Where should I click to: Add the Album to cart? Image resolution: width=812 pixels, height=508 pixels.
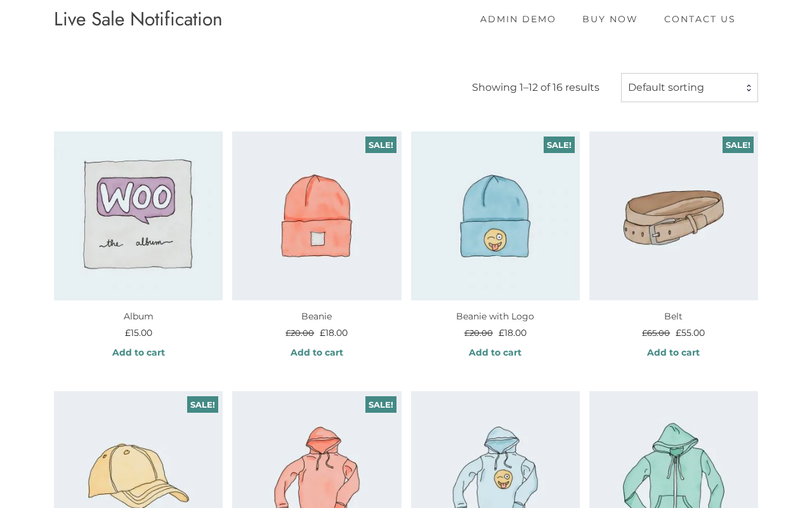138,352
